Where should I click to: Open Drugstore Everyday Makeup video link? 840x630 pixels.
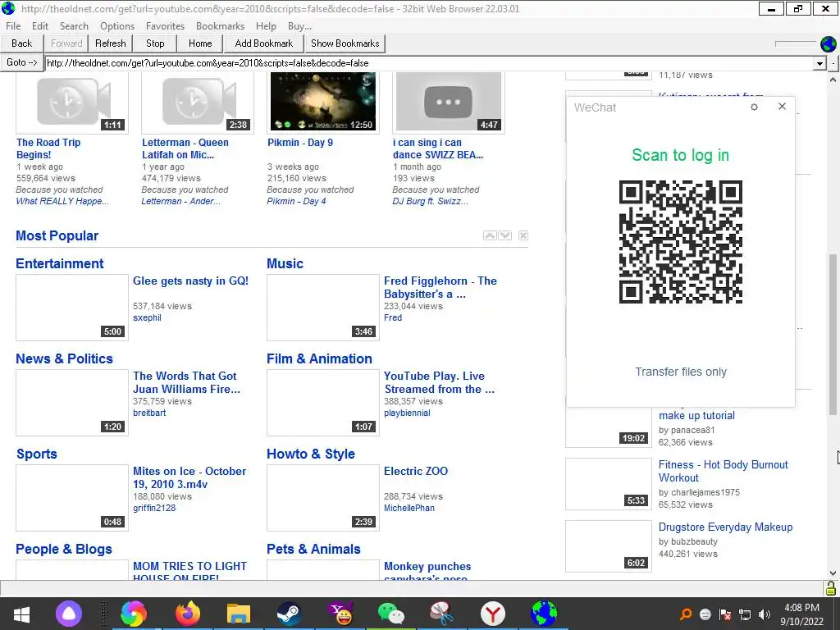click(x=725, y=527)
